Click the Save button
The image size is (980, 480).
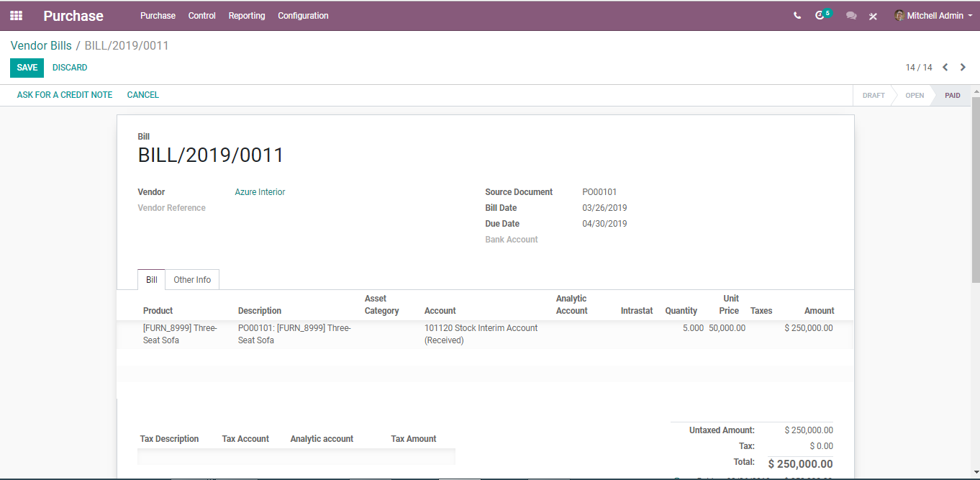point(27,68)
